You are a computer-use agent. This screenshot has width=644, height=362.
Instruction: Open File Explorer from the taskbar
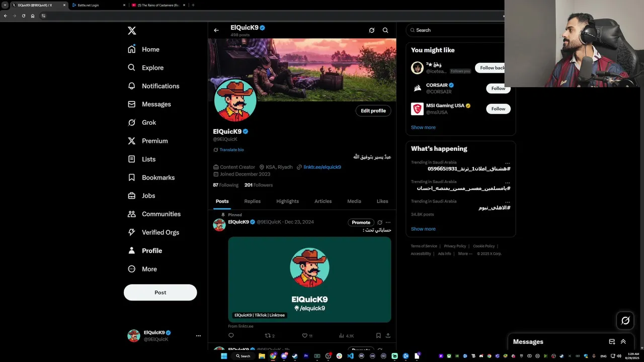click(x=262, y=356)
